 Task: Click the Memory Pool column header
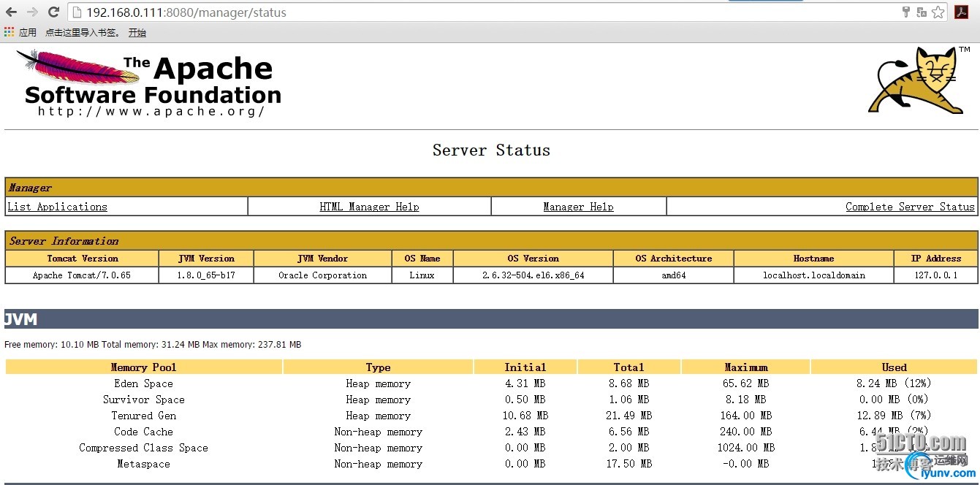(x=143, y=367)
